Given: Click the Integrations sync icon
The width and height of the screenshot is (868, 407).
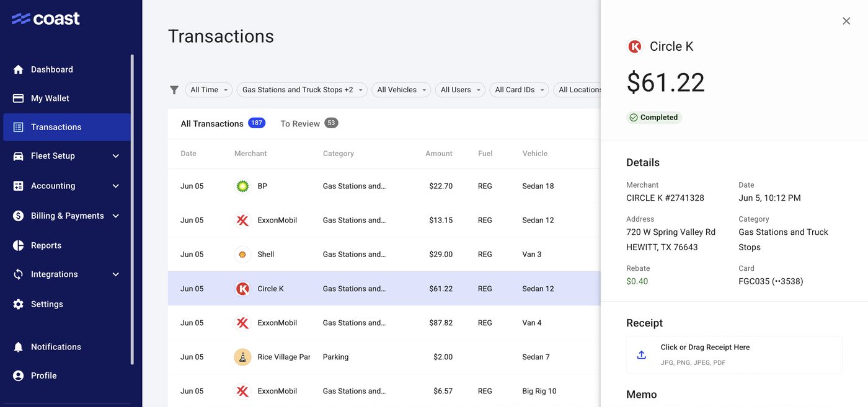Looking at the screenshot, I should 19,274.
